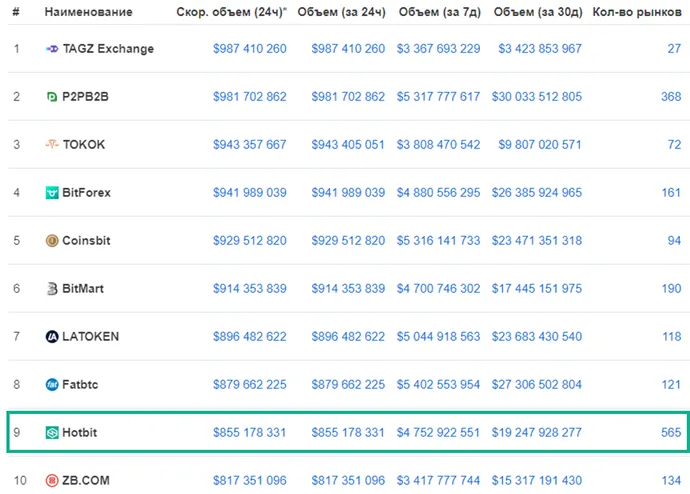
Task: Click BitForex 30-day volume $26 385 924 965
Action: tap(537, 193)
